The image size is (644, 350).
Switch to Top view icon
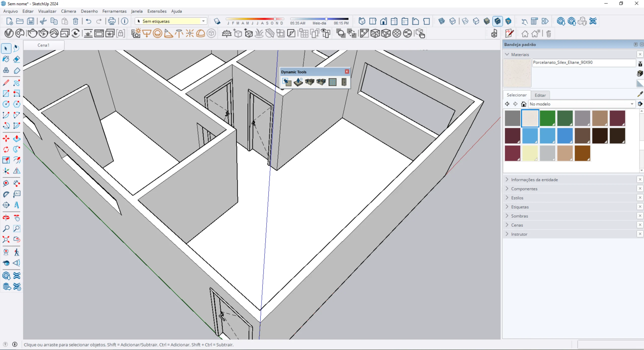tap(373, 21)
